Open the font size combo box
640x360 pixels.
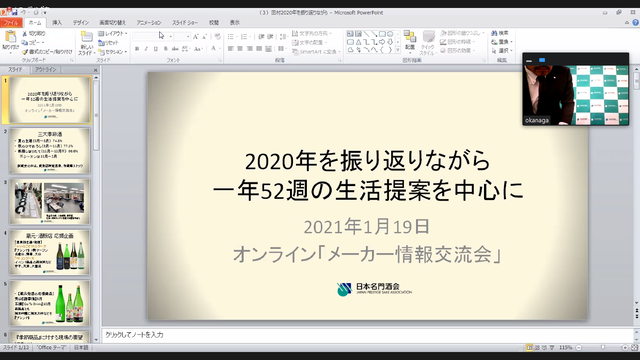click(182, 37)
